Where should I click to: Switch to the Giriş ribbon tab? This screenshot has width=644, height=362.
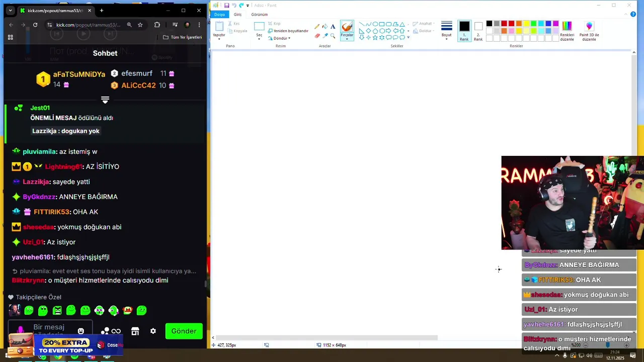(237, 15)
